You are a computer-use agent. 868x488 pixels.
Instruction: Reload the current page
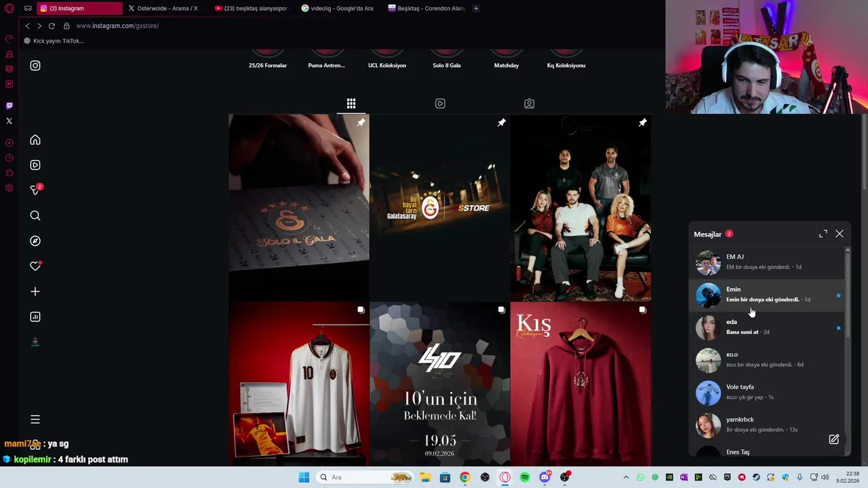[x=52, y=26]
